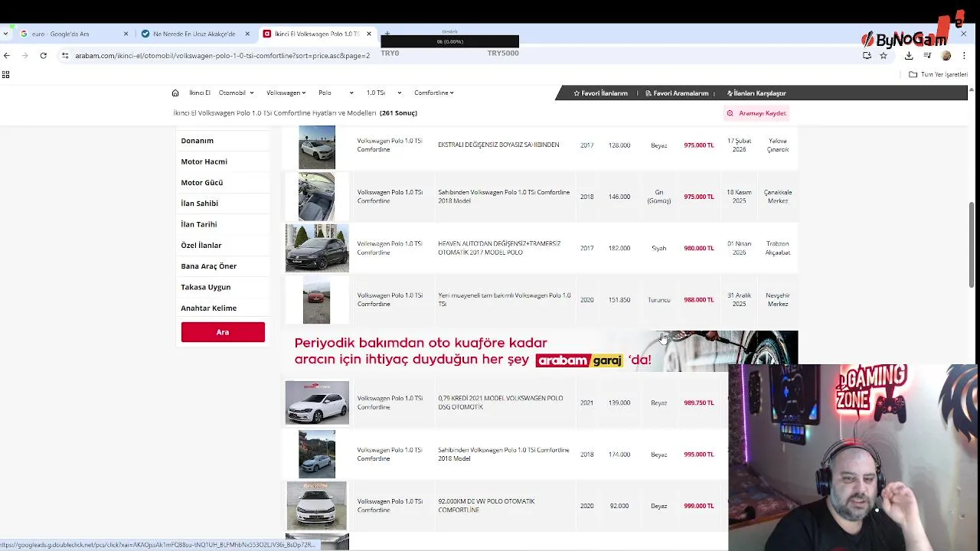
Task: Close the Akakçe tab
Action: [x=247, y=34]
